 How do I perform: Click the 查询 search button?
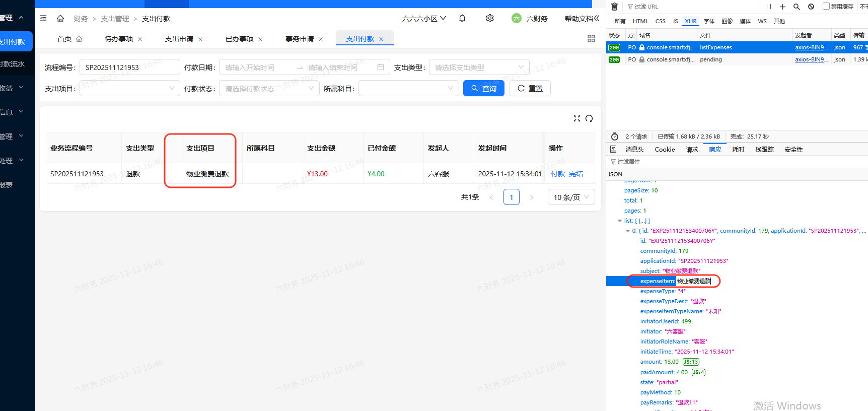pos(483,89)
